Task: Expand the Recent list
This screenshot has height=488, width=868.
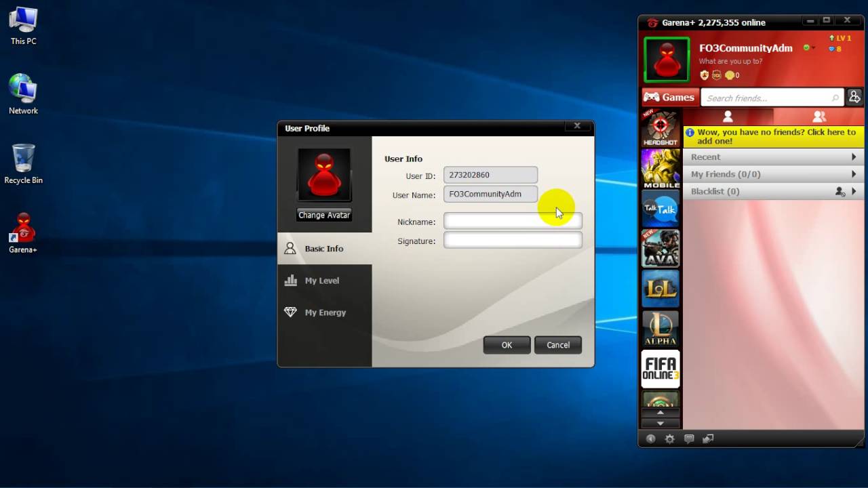Action: coord(773,157)
